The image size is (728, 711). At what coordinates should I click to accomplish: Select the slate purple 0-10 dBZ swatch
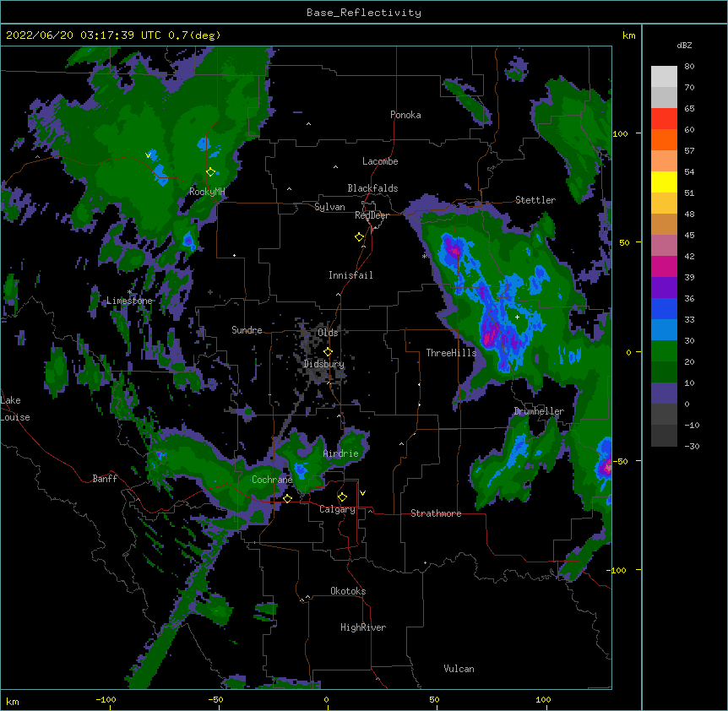coord(664,393)
